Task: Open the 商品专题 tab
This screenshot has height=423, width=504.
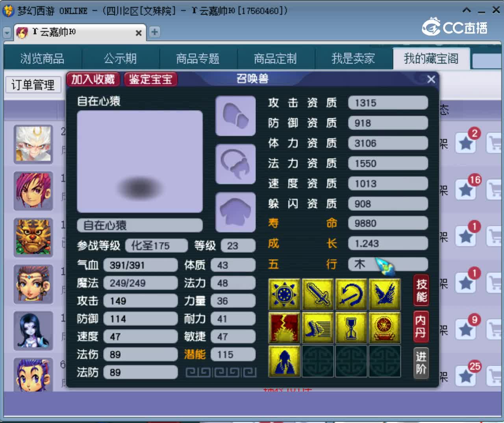Action: click(x=198, y=59)
